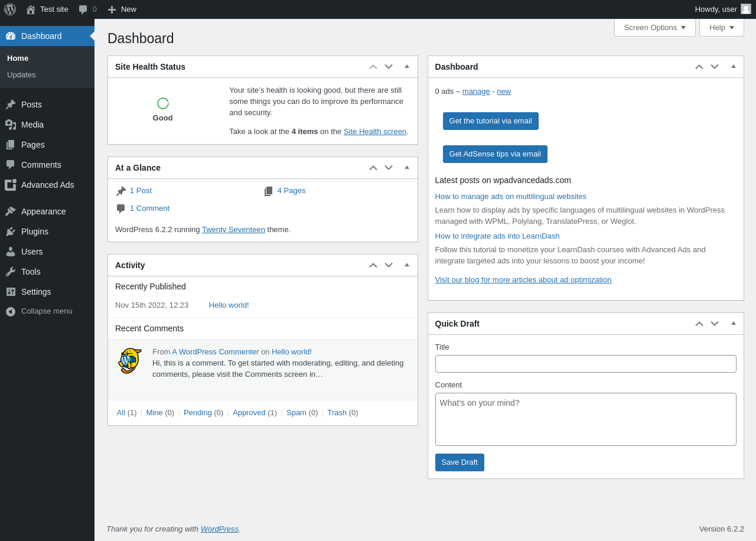Click the Tools wrench icon in sidebar
The width and height of the screenshot is (756, 541).
point(11,272)
